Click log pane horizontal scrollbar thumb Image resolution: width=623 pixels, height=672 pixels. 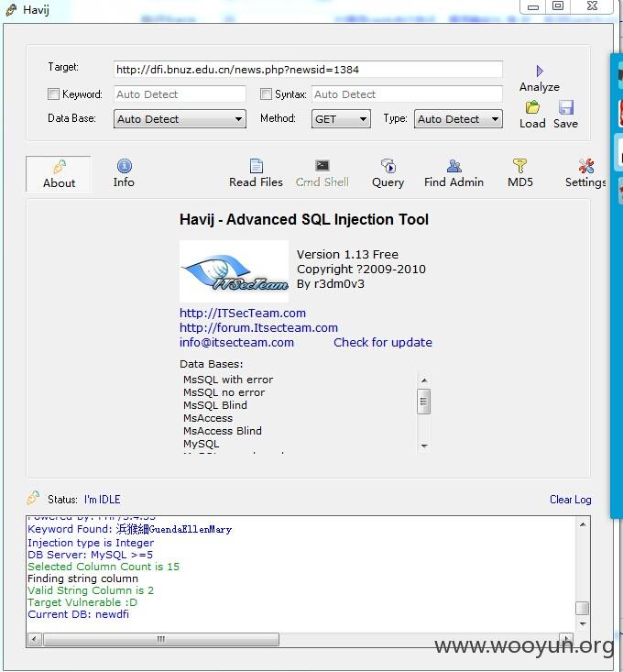(x=161, y=639)
